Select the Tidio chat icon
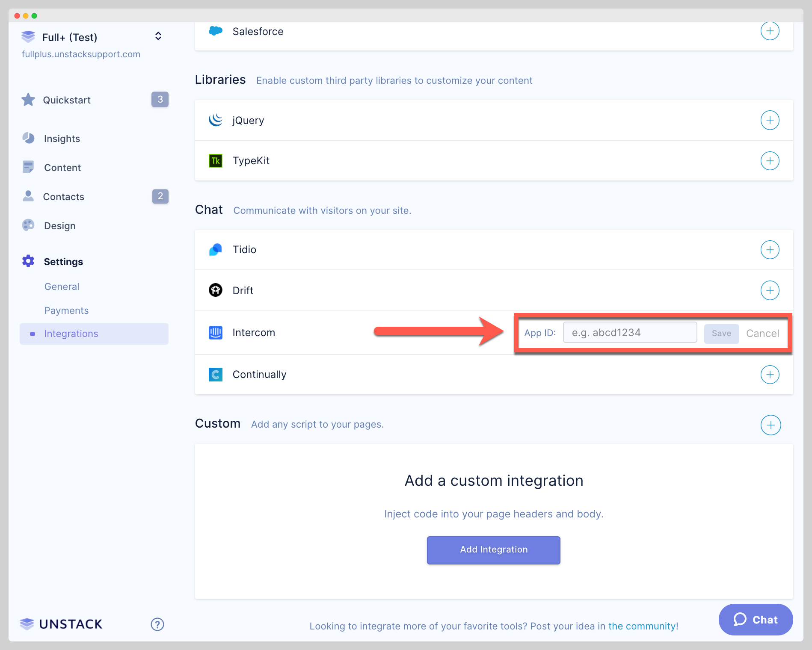Viewport: 812px width, 650px height. [216, 249]
